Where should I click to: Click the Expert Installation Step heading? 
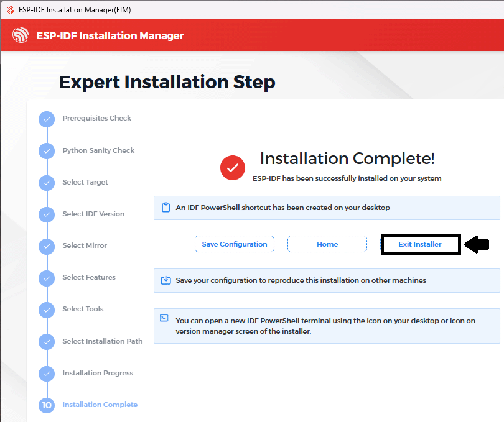click(x=167, y=82)
